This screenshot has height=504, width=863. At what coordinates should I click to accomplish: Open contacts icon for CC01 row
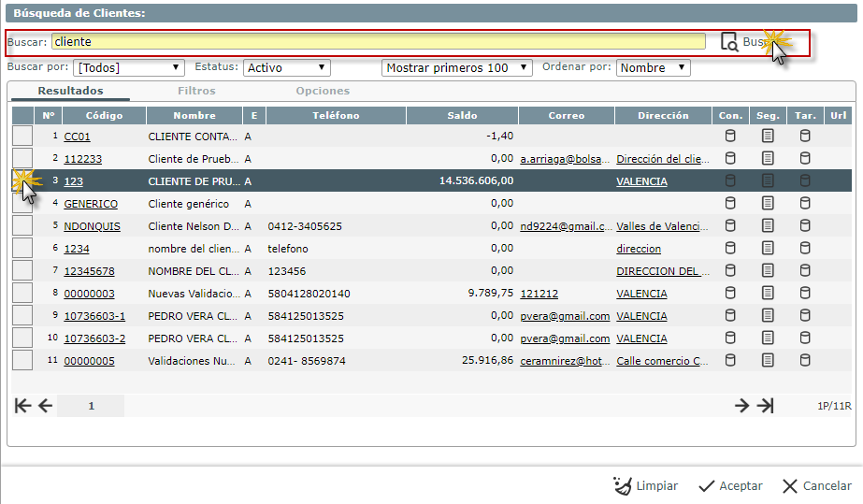730,136
